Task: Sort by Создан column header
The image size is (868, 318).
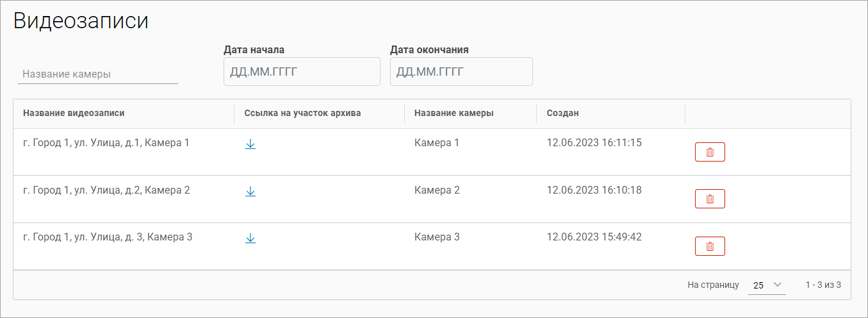Action: [562, 113]
